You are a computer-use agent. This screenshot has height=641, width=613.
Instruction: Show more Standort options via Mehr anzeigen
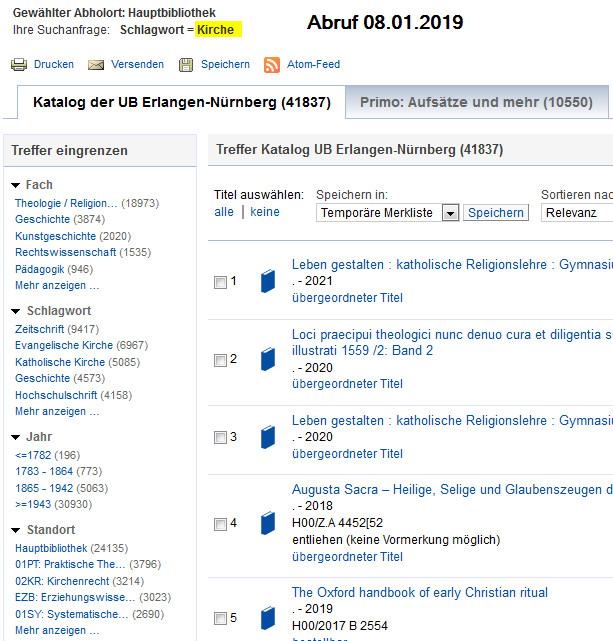pyautogui.click(x=57, y=630)
